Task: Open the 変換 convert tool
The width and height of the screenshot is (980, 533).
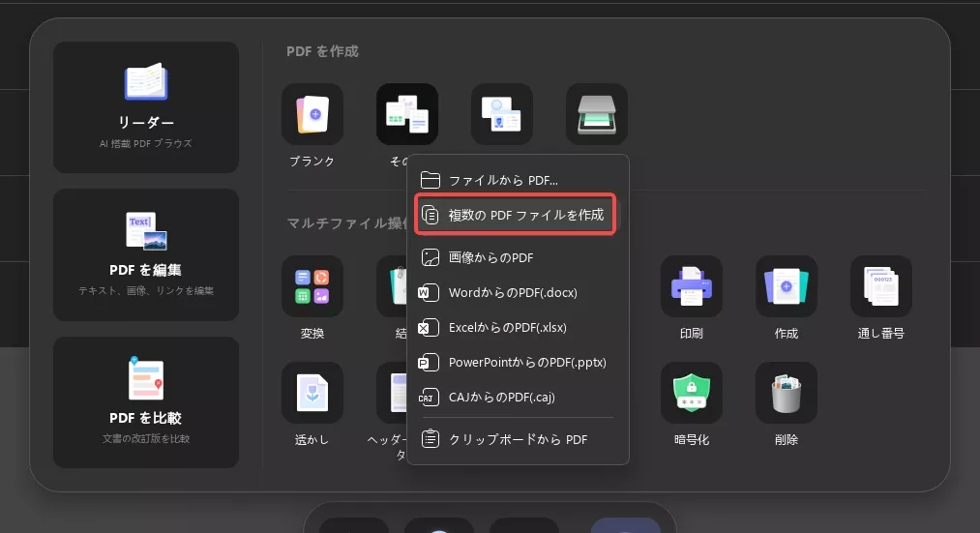Action: click(x=312, y=286)
